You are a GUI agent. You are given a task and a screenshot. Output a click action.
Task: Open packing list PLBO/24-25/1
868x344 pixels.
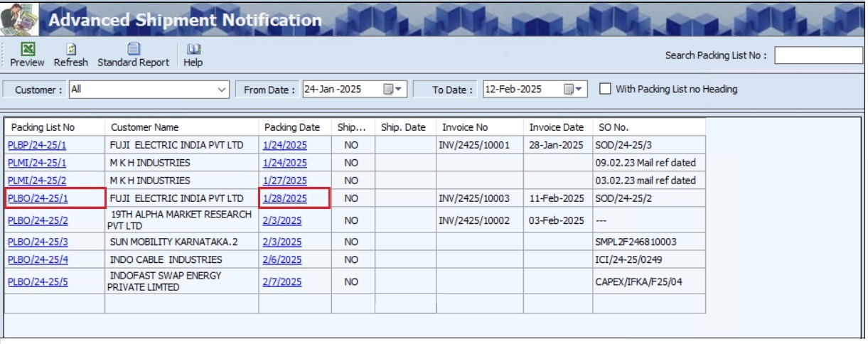pyautogui.click(x=38, y=198)
